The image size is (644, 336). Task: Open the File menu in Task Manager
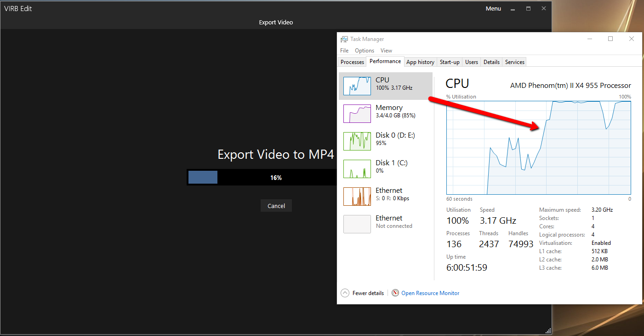click(344, 51)
